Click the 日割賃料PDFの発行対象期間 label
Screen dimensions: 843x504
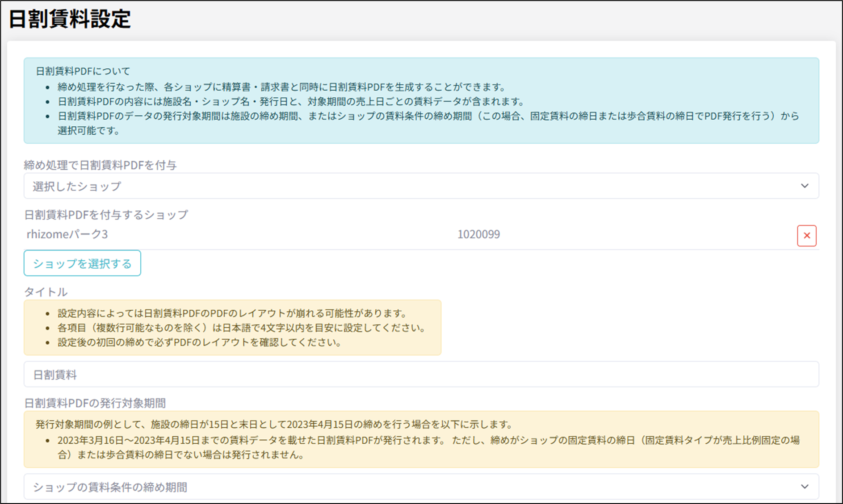pos(95,403)
